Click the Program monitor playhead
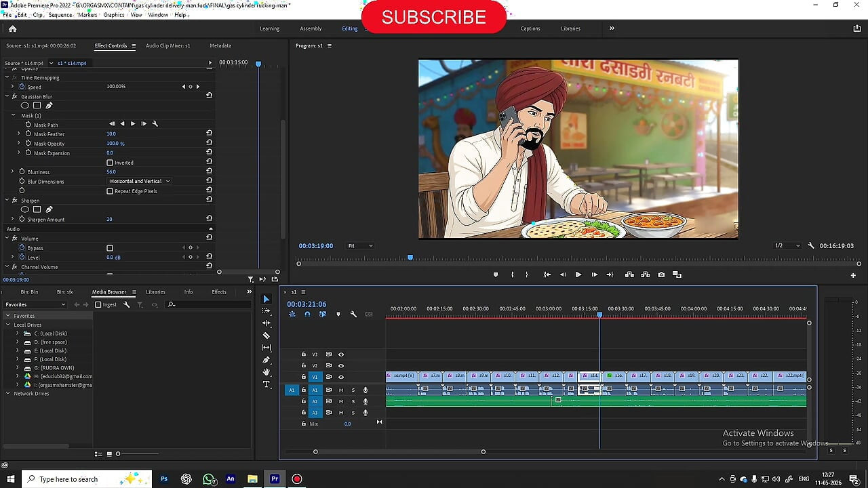Viewport: 868px width, 488px height. 410,258
